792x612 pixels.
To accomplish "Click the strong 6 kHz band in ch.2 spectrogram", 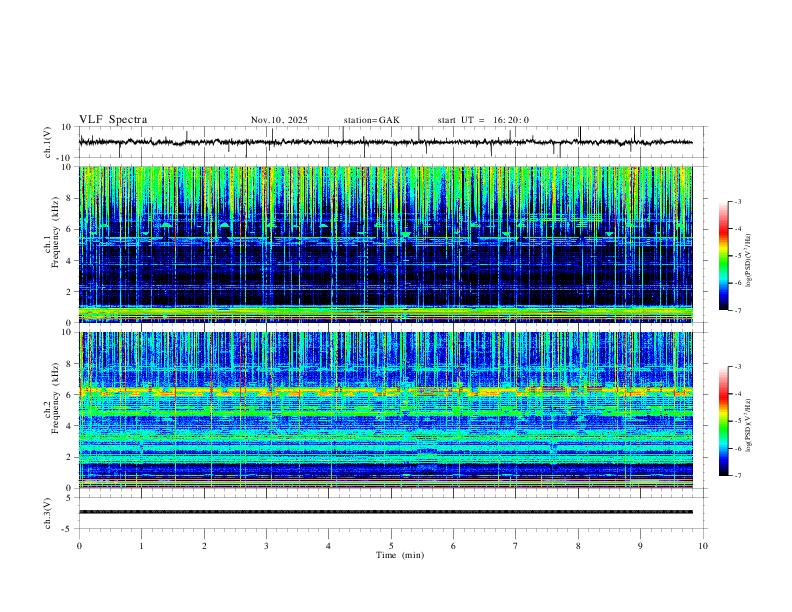I will (x=385, y=391).
